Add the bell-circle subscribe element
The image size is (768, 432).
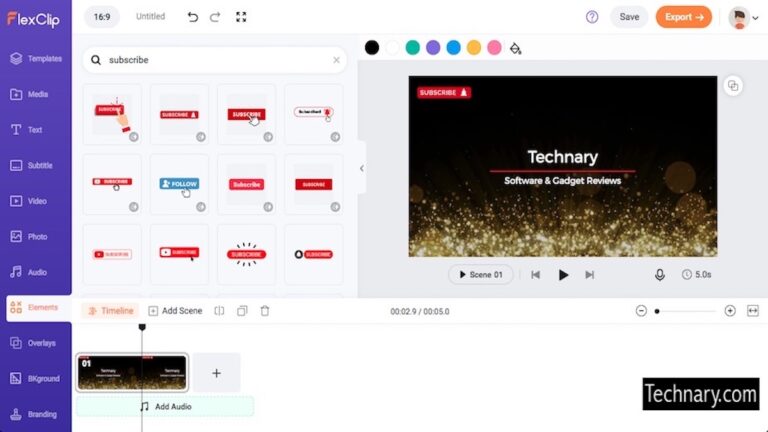click(x=314, y=255)
